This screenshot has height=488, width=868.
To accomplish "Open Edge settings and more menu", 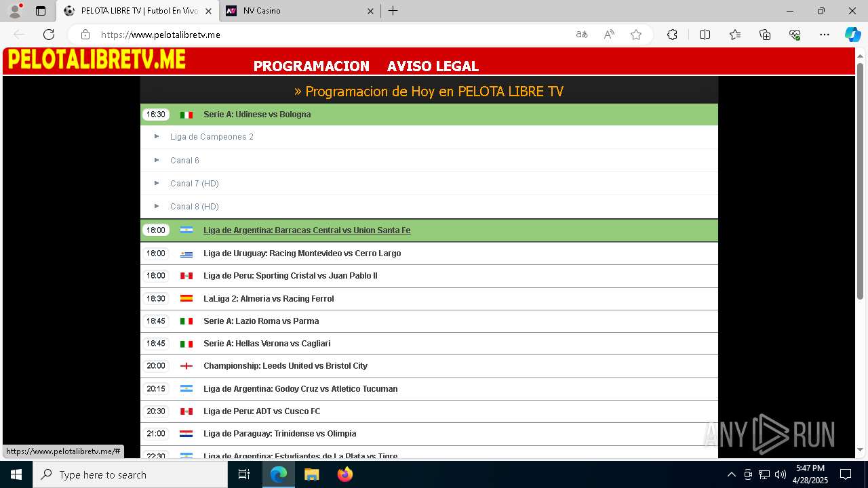I will click(825, 35).
